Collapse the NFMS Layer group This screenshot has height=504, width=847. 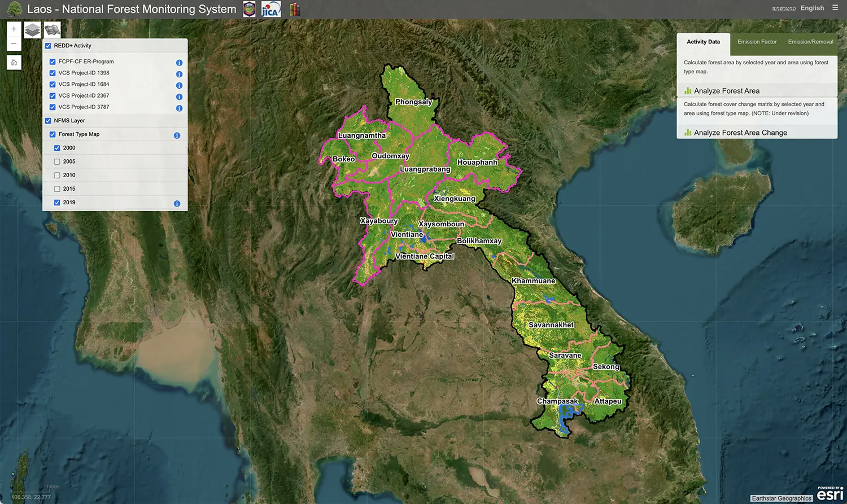tap(48, 121)
